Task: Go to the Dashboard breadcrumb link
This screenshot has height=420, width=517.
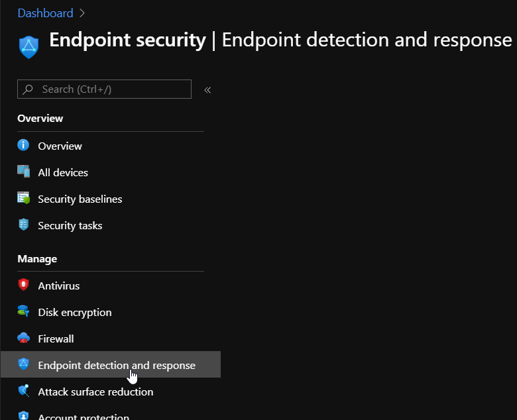Action: [45, 13]
